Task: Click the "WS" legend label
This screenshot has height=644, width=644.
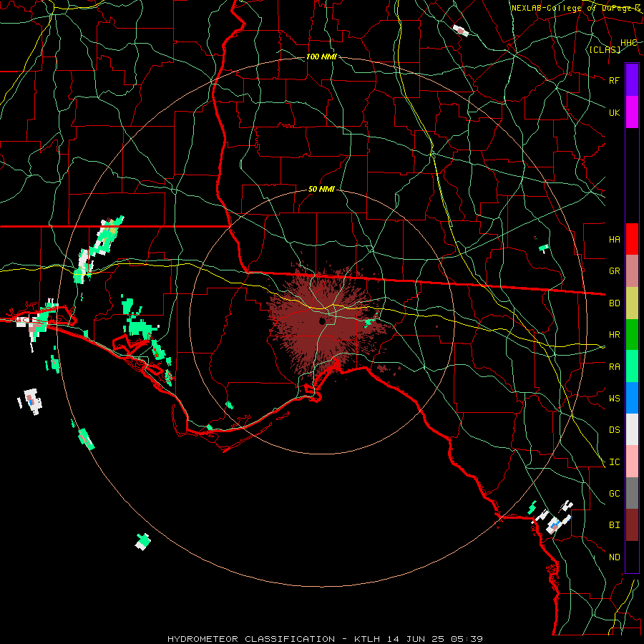Action: click(614, 399)
